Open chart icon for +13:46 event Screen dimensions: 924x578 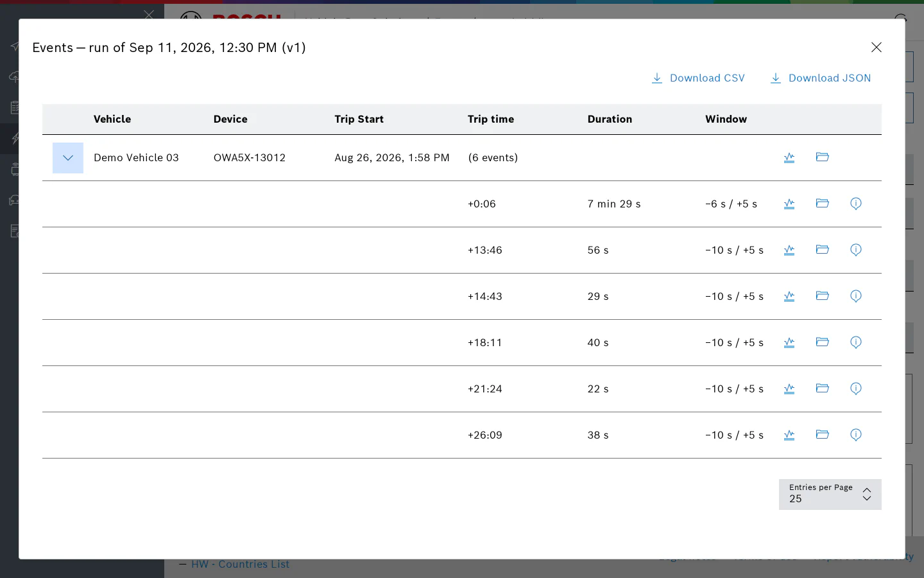point(789,250)
